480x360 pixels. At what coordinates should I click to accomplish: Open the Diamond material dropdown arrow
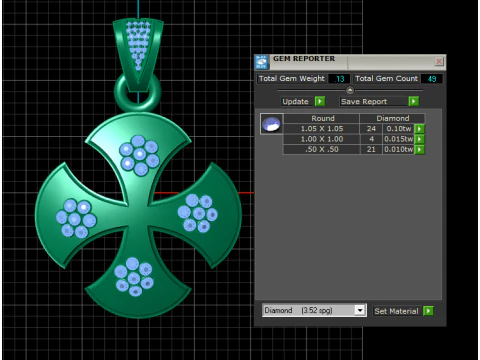click(359, 310)
